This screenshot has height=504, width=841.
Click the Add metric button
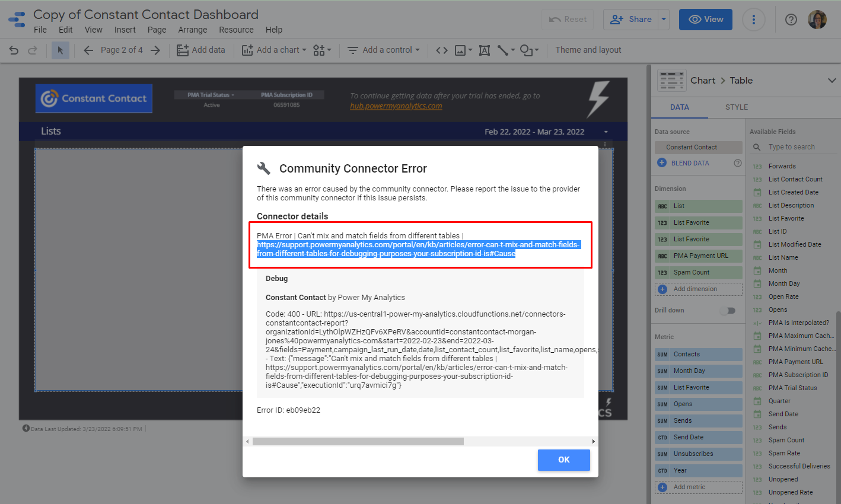pyautogui.click(x=689, y=487)
